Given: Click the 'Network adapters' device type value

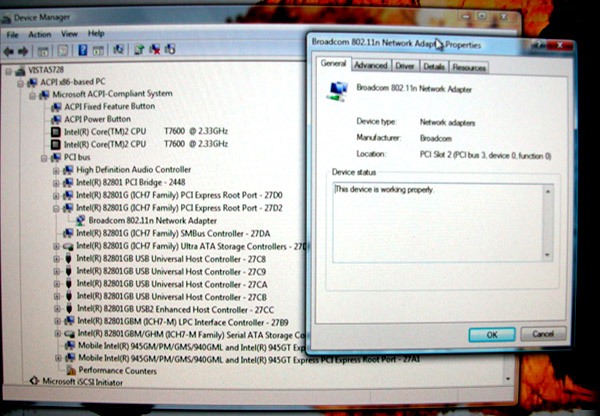Looking at the screenshot, I should click(x=447, y=123).
